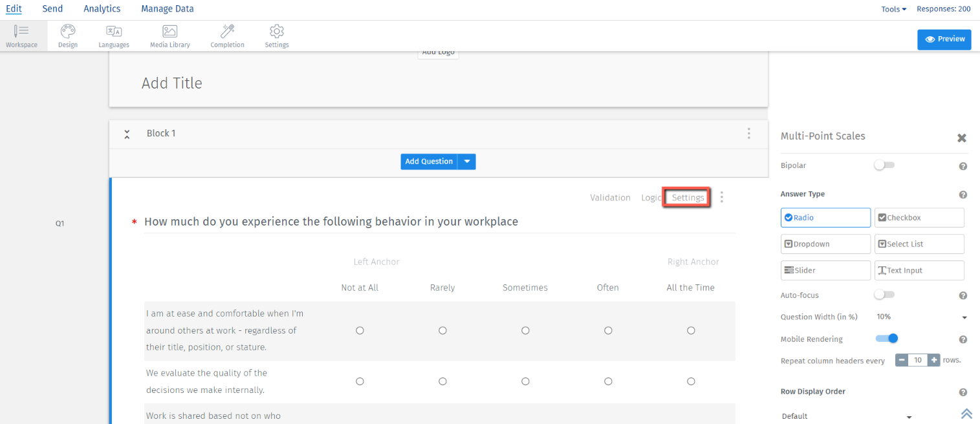
Task: Open the Manage Data tab
Action: coord(167,9)
